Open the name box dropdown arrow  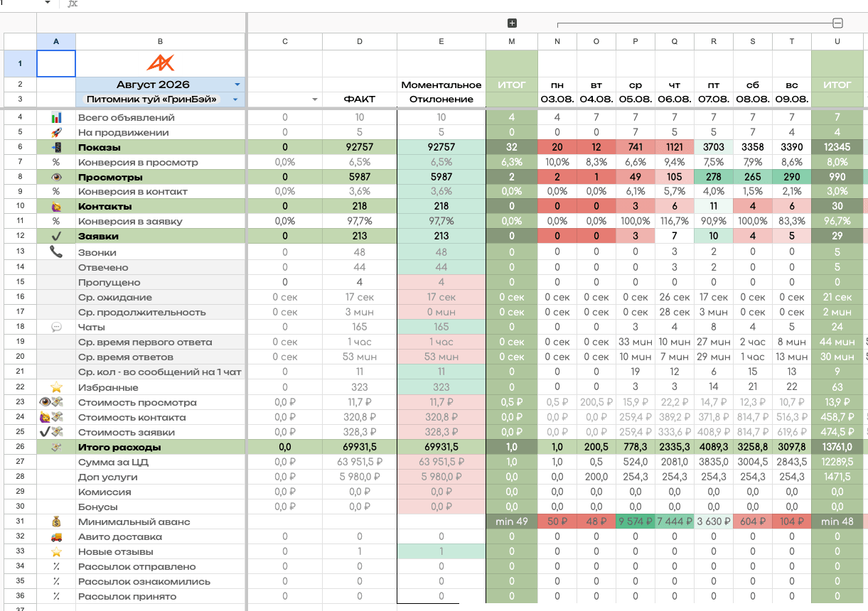[48, 4]
